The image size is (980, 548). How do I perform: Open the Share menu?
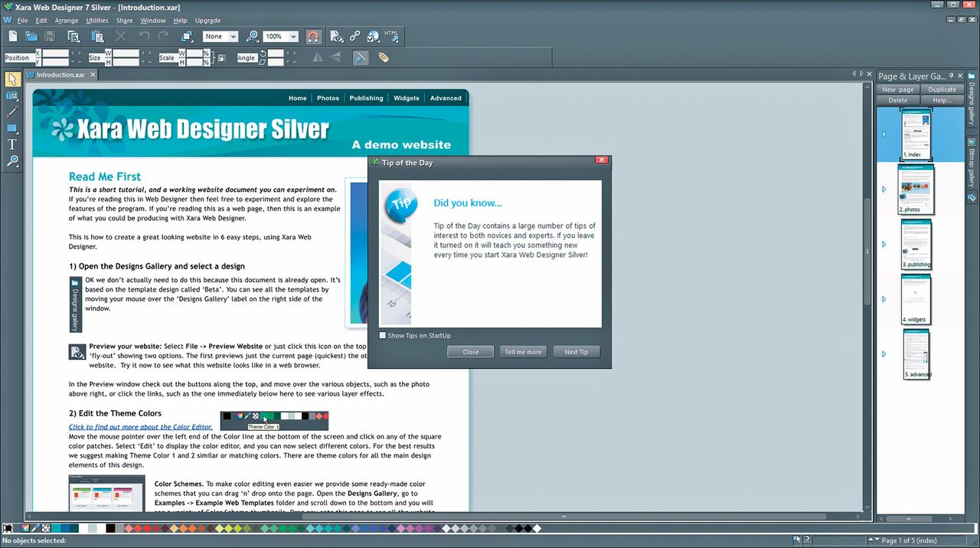(x=124, y=21)
